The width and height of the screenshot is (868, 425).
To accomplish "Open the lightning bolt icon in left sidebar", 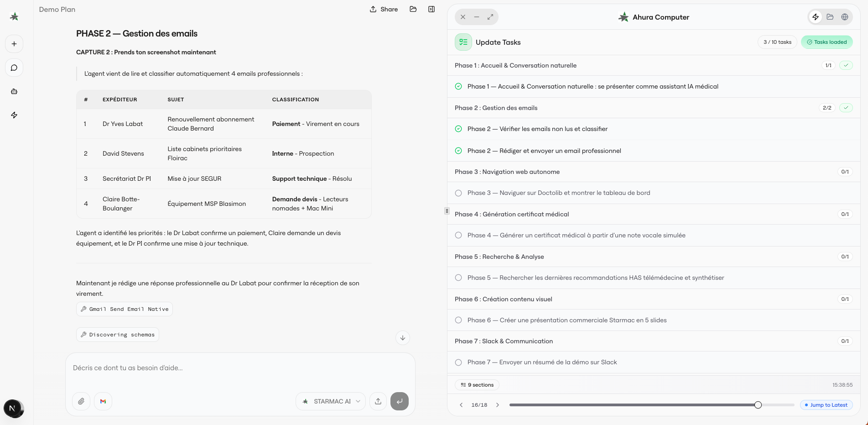I will tap(14, 115).
